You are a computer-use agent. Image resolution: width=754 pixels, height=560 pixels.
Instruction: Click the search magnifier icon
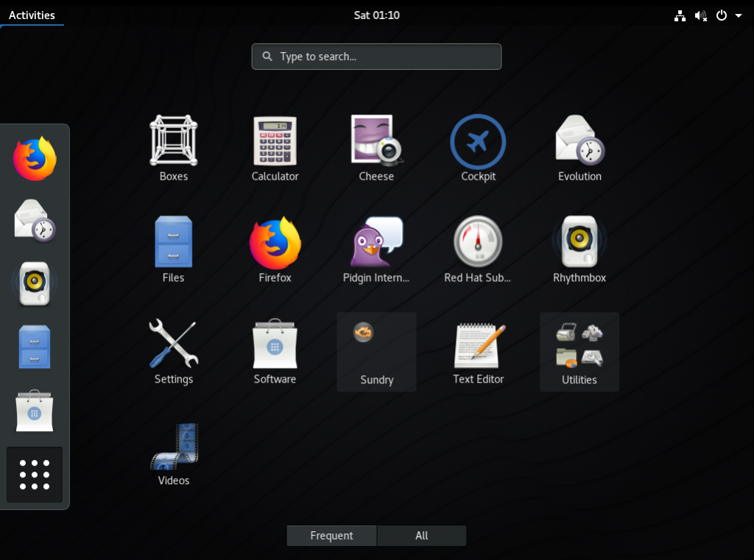[267, 56]
